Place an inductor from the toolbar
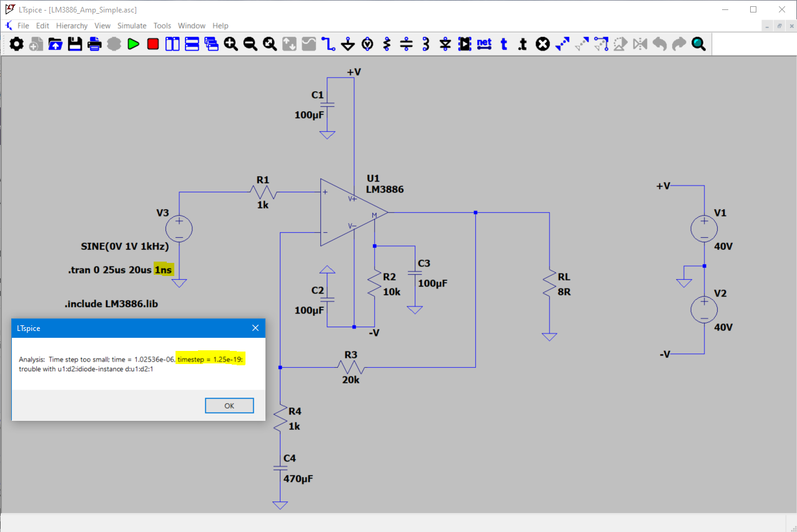Image resolution: width=797 pixels, height=532 pixels. 426,44
